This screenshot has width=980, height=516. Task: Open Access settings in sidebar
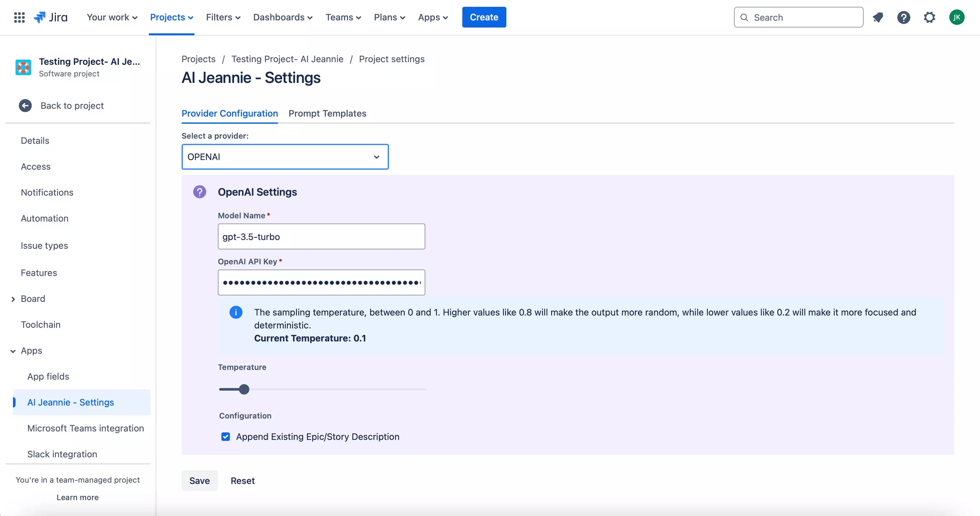[x=35, y=166]
